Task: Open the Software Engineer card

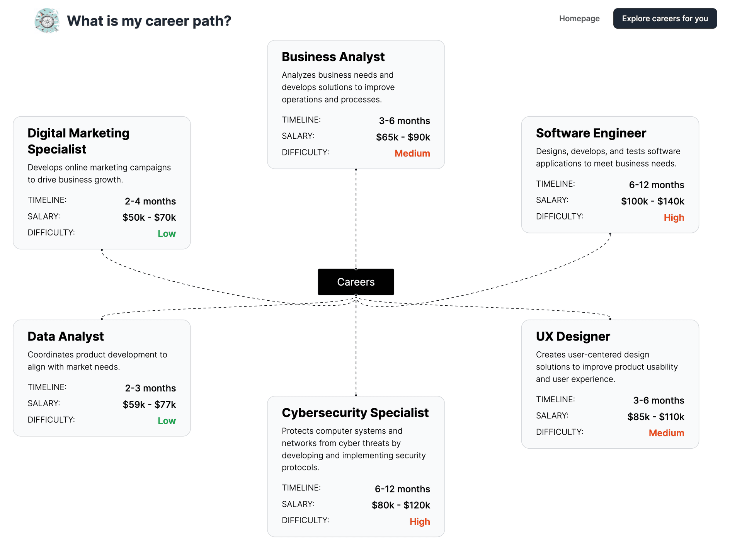Action: pos(610,175)
